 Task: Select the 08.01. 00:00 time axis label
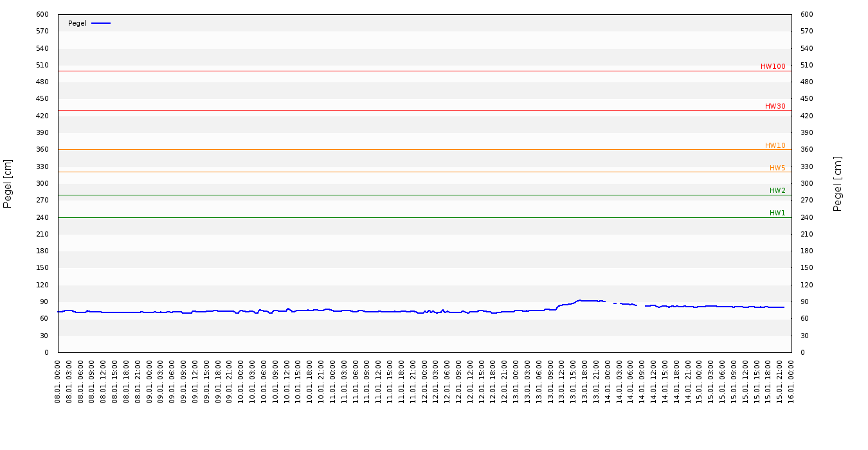point(58,381)
